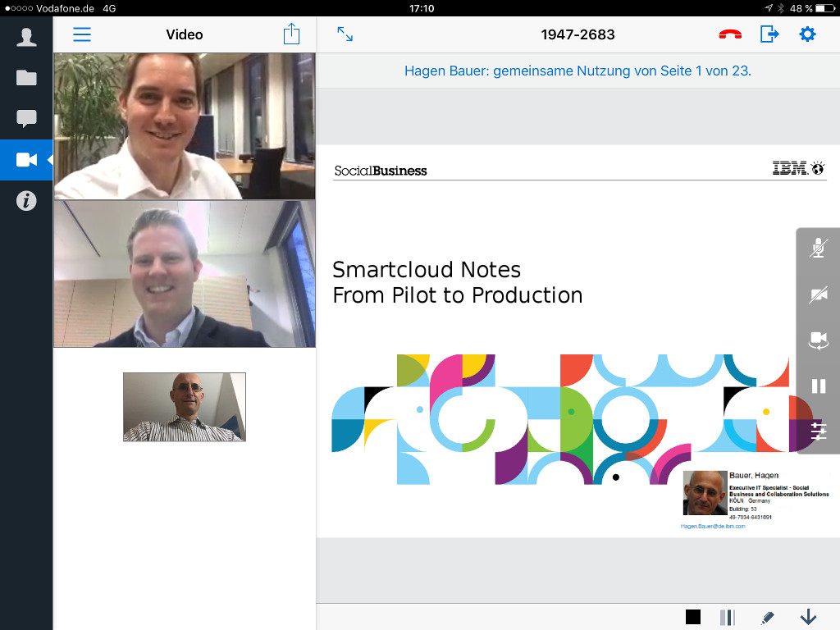Open the audio video adjustments sliders
Image resolution: width=840 pixels, height=630 pixels.
818,431
